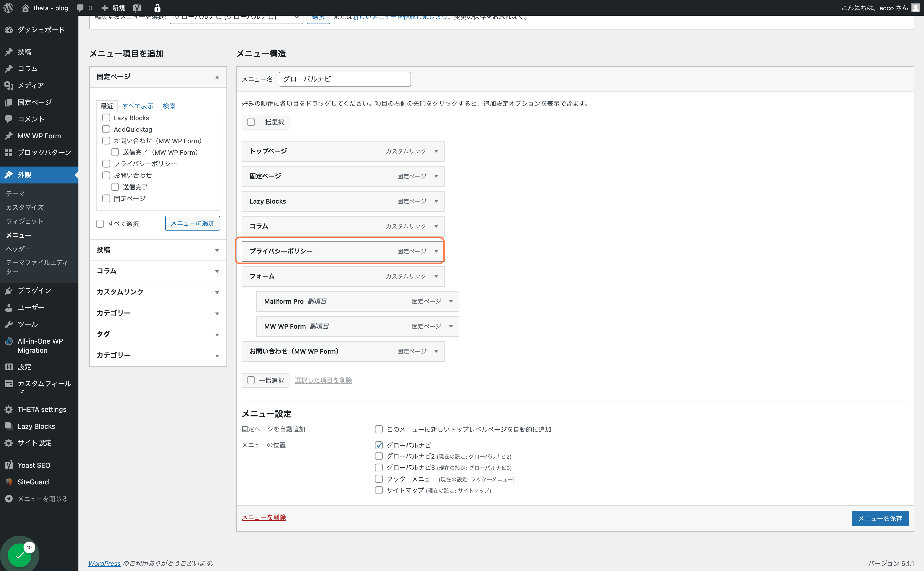The height and width of the screenshot is (571, 924).
Task: Switch to the すべて表示 tab
Action: tap(138, 106)
